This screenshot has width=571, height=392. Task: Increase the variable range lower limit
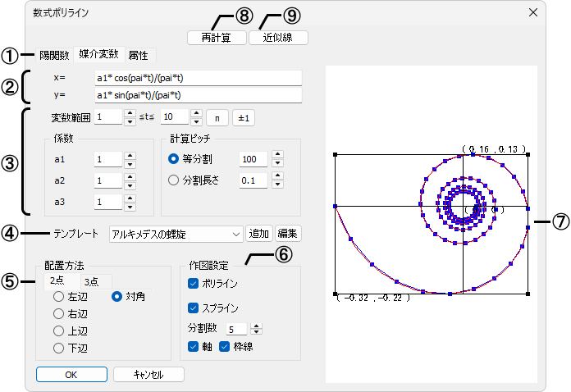[x=130, y=113]
